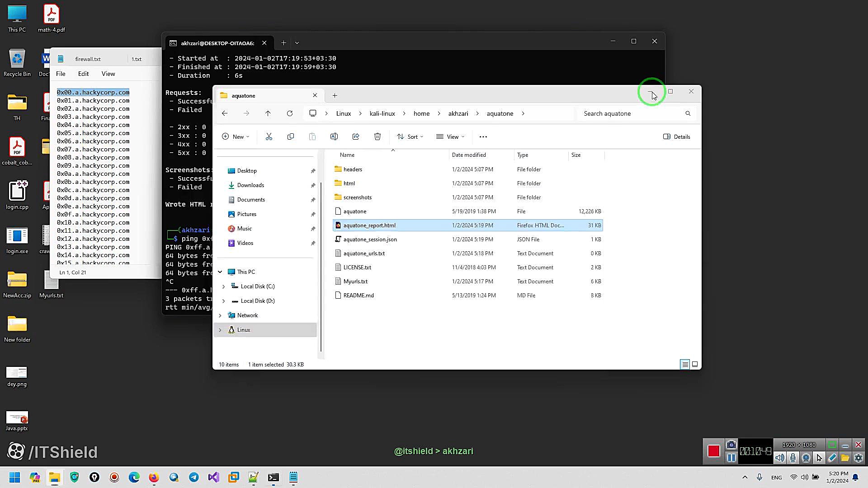Expand the This PC tree node

click(220, 272)
